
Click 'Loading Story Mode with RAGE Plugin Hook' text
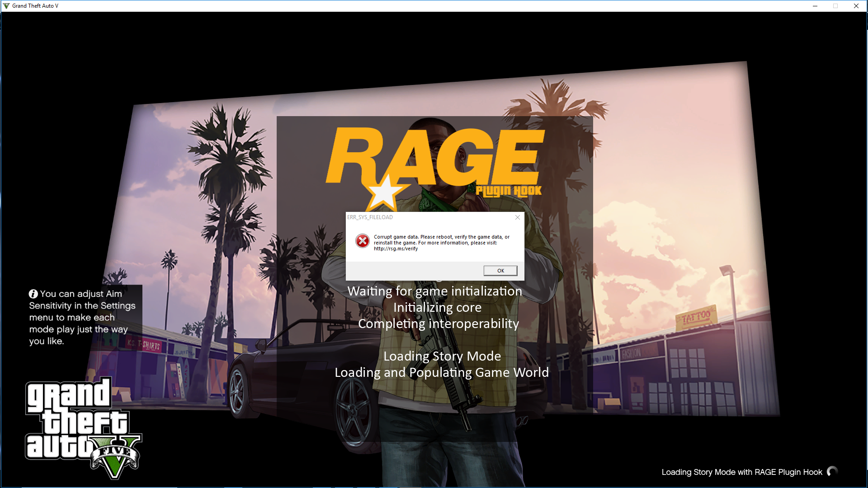pos(741,472)
